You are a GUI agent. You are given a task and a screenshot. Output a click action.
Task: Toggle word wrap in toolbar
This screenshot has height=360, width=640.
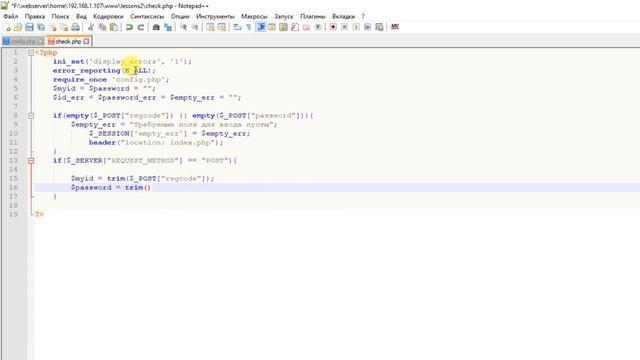(x=237, y=27)
